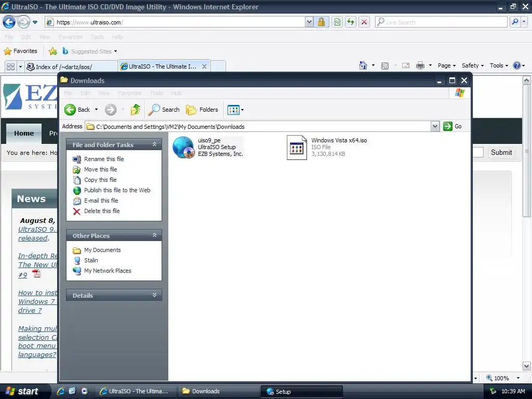532x399 pixels.
Task: Click the Submit button on the webpage
Action: pyautogui.click(x=501, y=152)
